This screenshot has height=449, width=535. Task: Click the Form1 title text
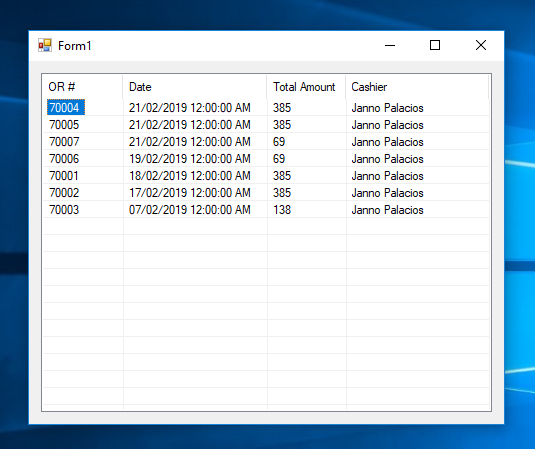(75, 45)
